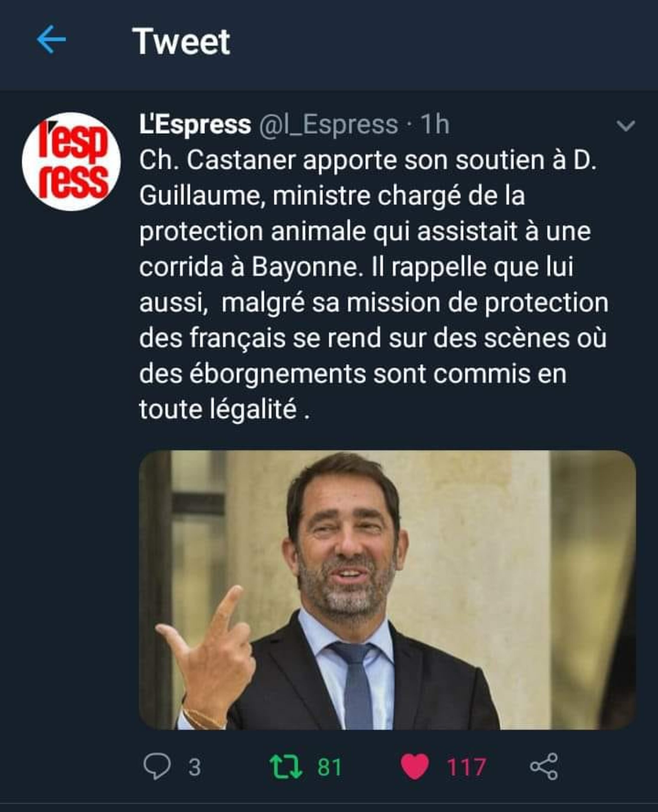Go back using the blue arrow
The image size is (658, 812).
[x=51, y=39]
